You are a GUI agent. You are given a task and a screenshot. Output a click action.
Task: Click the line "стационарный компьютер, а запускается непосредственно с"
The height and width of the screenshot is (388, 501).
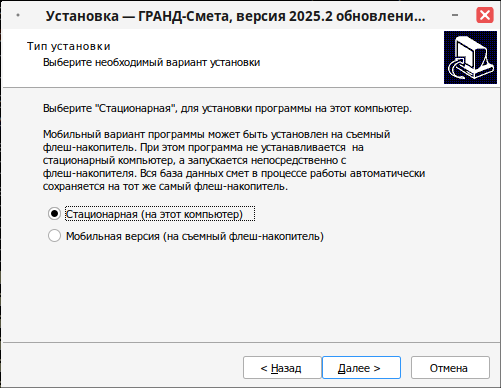click(195, 160)
